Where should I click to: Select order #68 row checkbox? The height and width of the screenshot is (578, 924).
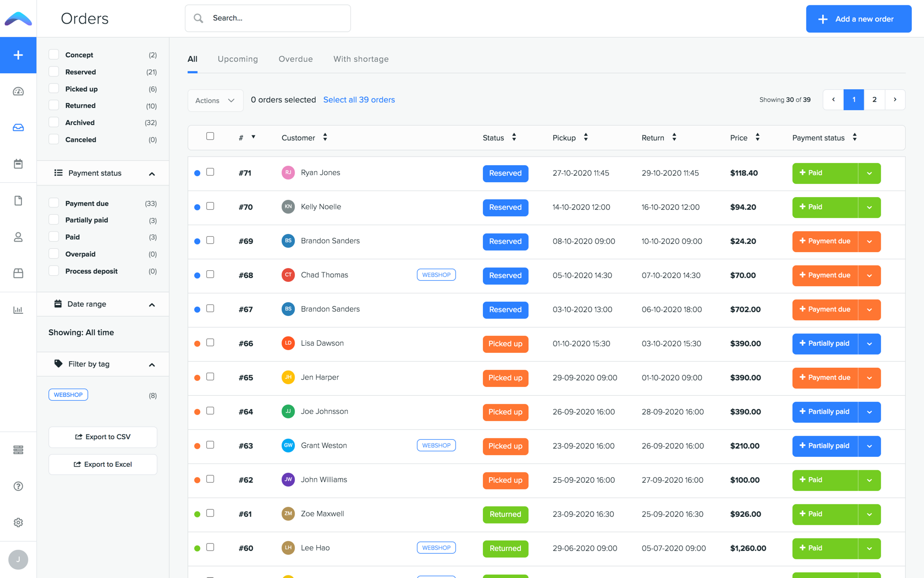coord(210,274)
